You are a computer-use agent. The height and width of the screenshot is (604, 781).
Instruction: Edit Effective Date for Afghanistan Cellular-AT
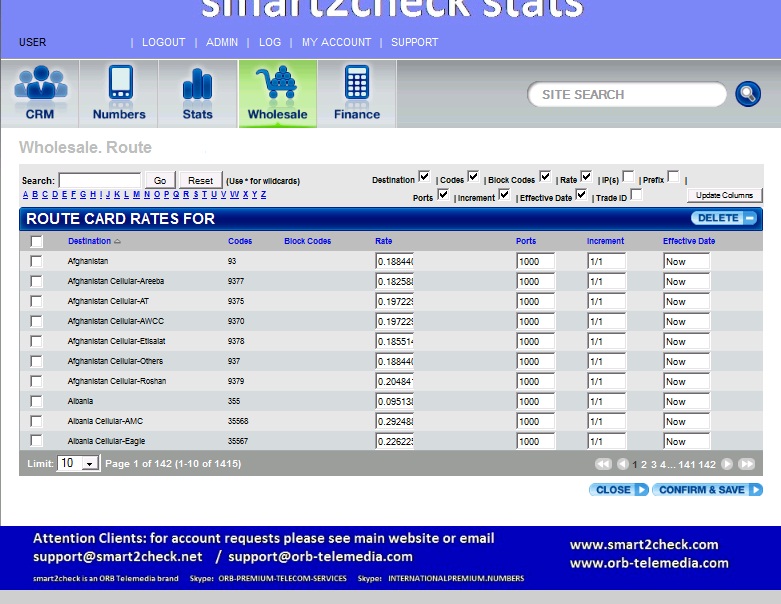point(686,302)
